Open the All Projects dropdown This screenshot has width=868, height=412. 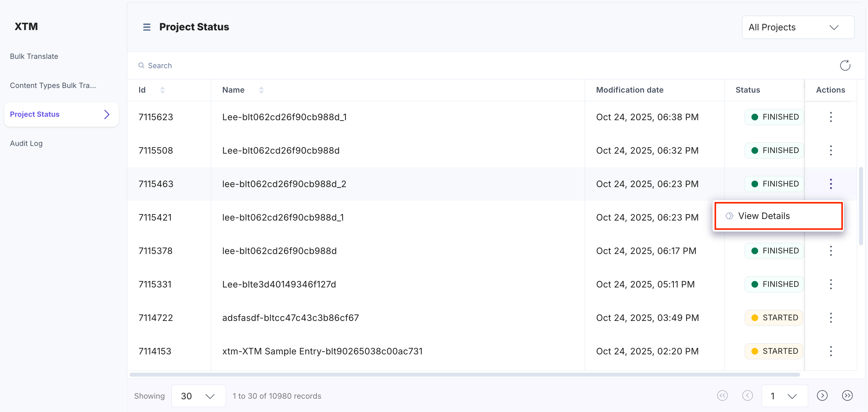click(x=798, y=27)
